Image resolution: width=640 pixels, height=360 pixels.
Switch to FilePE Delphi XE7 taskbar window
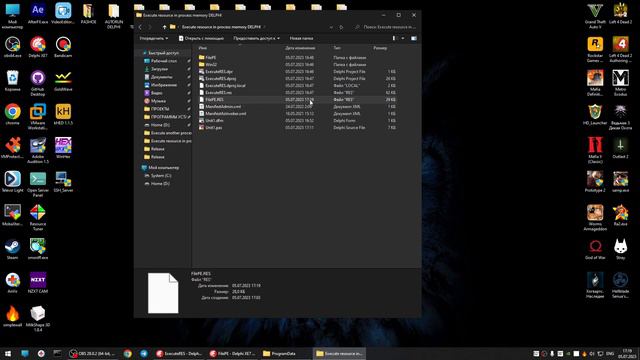click(x=232, y=353)
